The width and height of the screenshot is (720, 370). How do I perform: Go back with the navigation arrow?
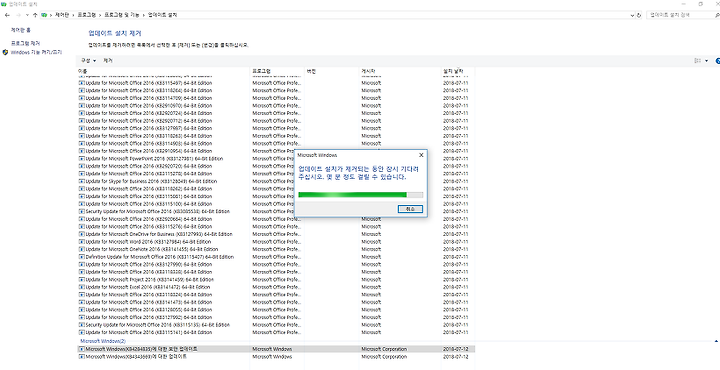(x=7, y=15)
